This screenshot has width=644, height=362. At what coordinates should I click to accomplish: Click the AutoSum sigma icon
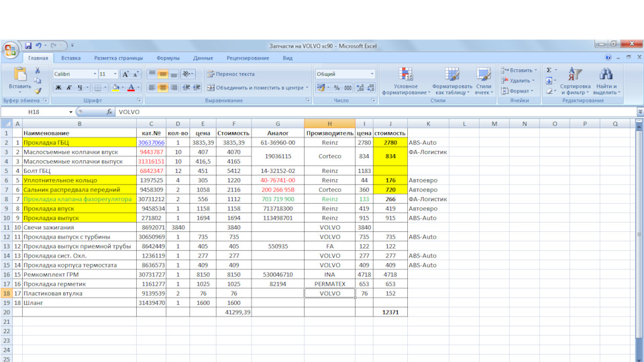pyautogui.click(x=548, y=70)
